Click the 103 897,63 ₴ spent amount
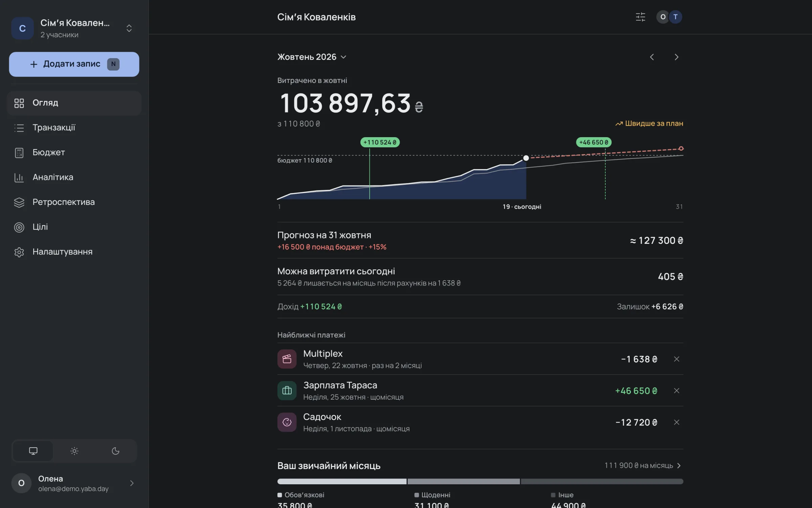 click(x=352, y=103)
